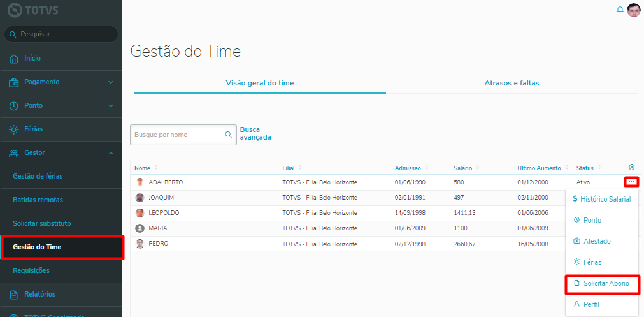
Task: Click the Gestor people icon
Action: (13, 153)
